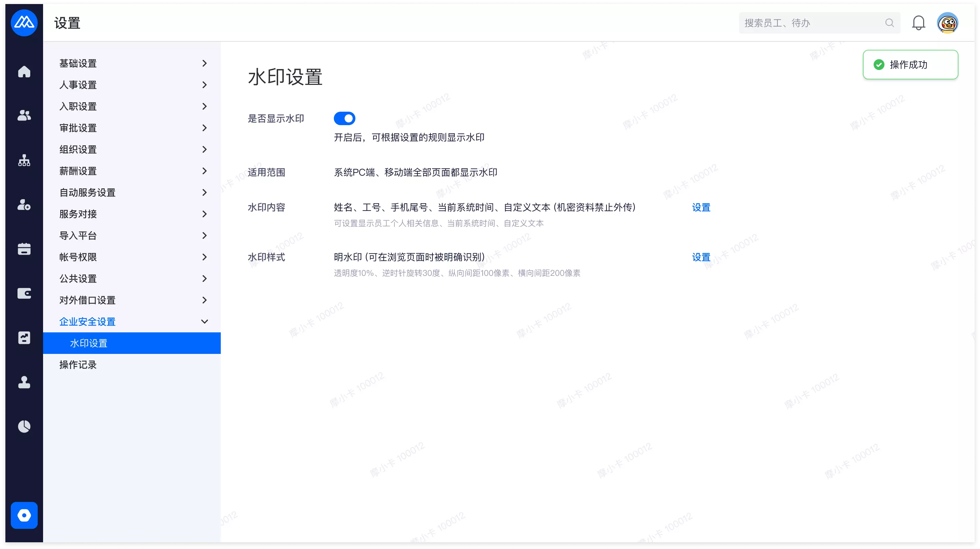The image size is (980, 549).
Task: Select 水印设置 submenu item
Action: [x=132, y=343]
